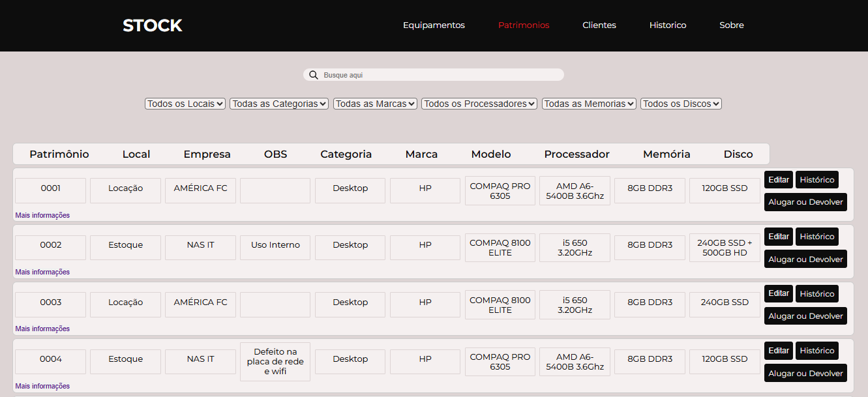Viewport: 868px width, 397px height.
Task: Open the Todas as Marcas dropdown
Action: point(374,103)
